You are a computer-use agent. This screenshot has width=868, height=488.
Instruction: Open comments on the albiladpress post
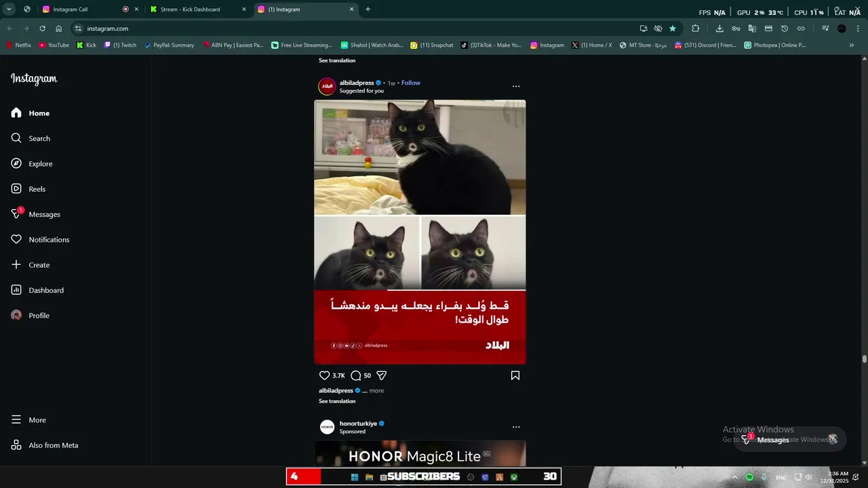pos(355,375)
